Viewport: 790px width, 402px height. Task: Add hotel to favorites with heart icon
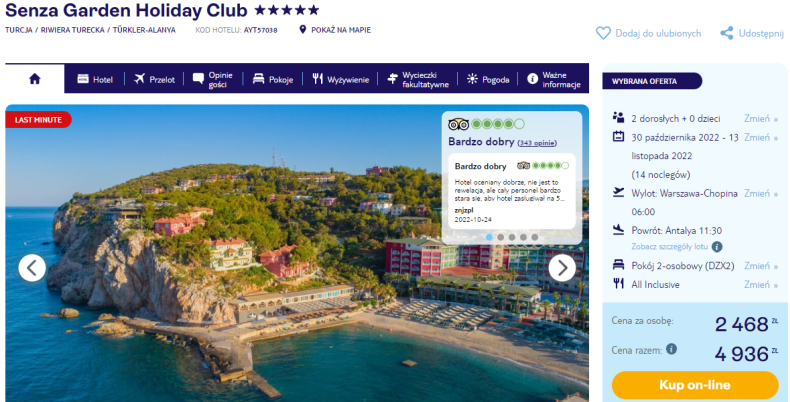603,33
